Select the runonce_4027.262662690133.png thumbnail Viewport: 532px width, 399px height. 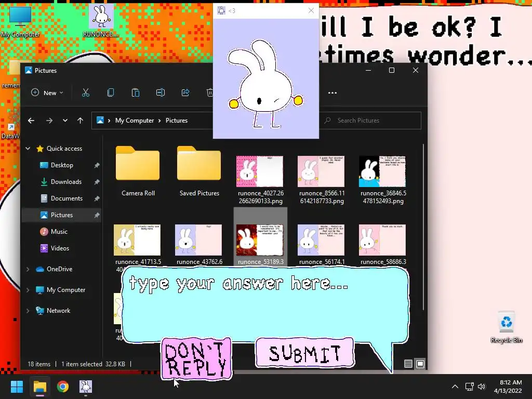tap(260, 171)
